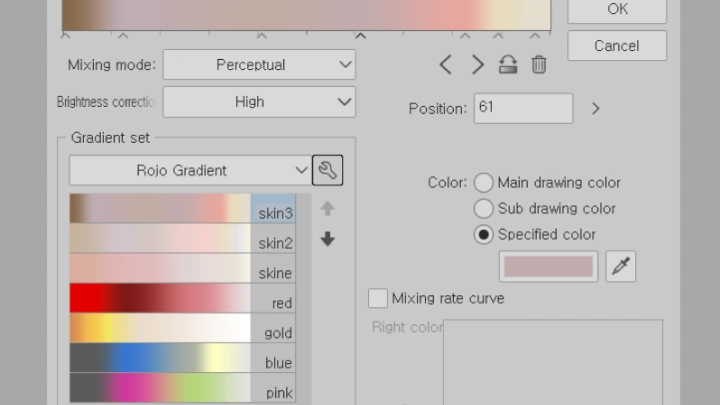Viewport: 720px width, 405px height.
Task: Open the Rojo Gradient set dropdown
Action: coord(190,170)
